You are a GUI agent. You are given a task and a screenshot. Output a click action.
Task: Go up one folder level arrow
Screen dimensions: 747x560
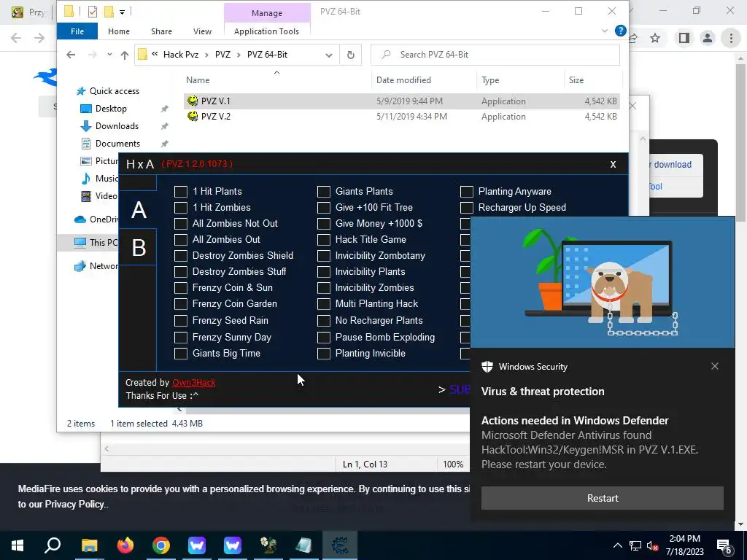click(125, 55)
